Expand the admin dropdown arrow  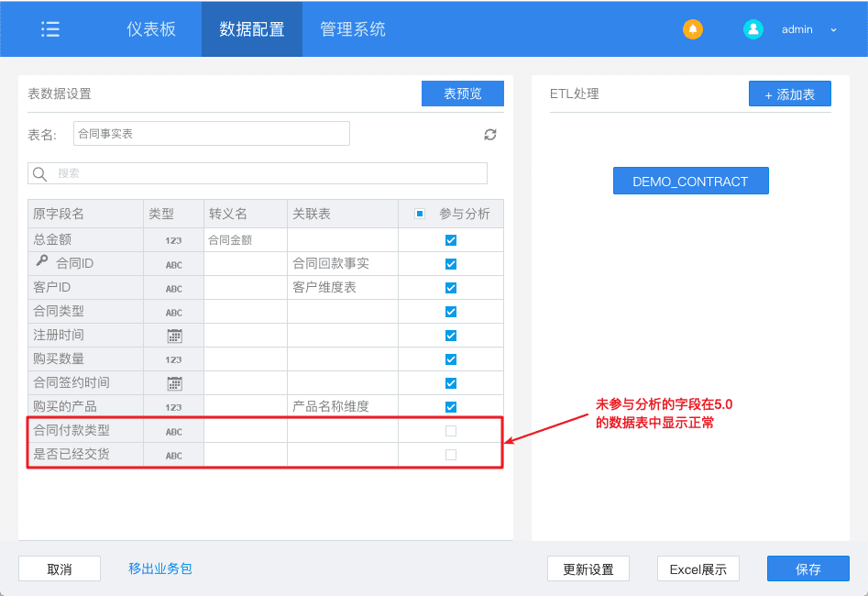tap(833, 30)
